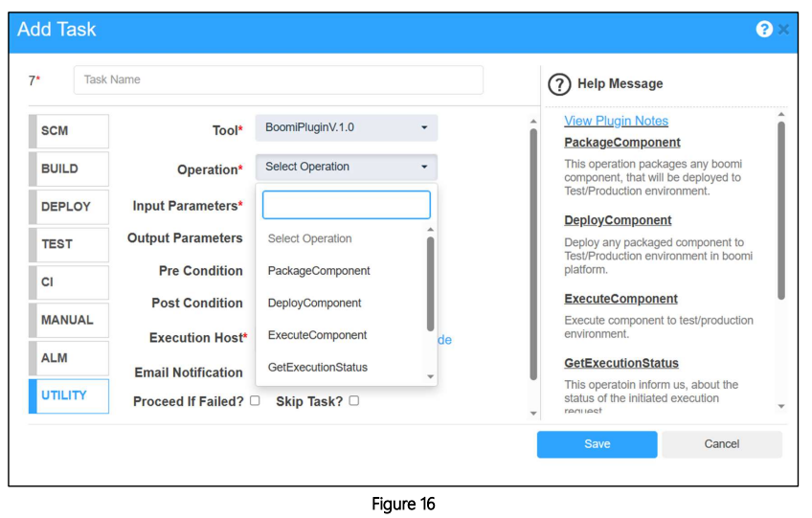
Task: Tick the Skip Task checkbox
Action: pyautogui.click(x=353, y=400)
